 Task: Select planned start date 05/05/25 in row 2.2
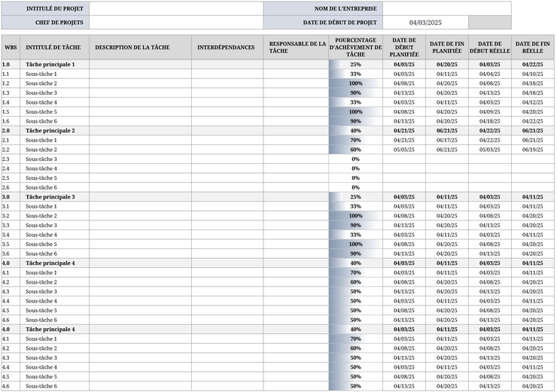click(x=404, y=150)
